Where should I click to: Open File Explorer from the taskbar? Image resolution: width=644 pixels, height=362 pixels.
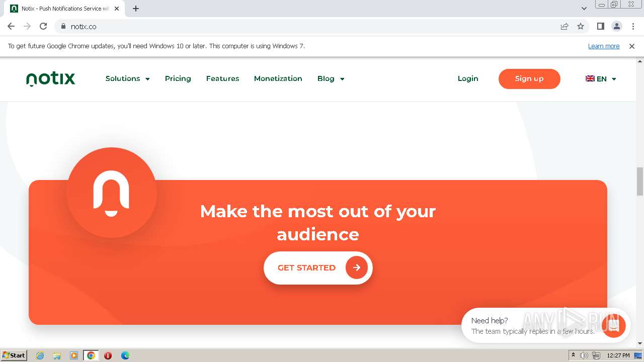tap(57, 355)
